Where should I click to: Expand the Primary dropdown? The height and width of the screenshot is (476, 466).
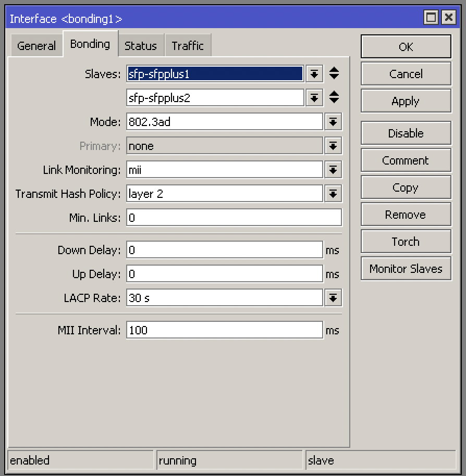(333, 146)
